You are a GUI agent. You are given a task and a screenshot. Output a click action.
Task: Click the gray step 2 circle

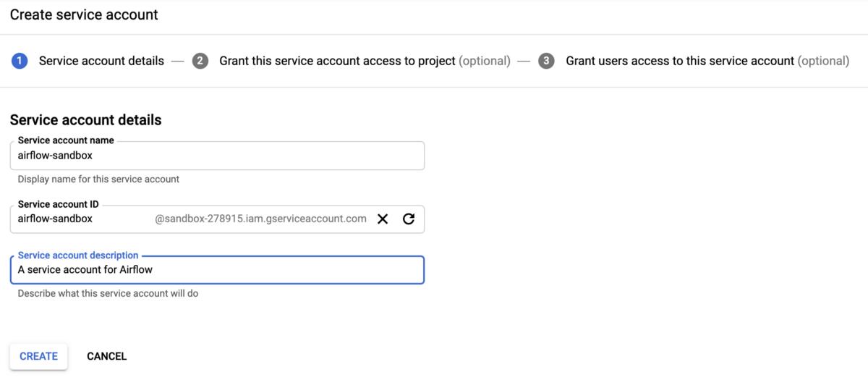[x=200, y=61]
